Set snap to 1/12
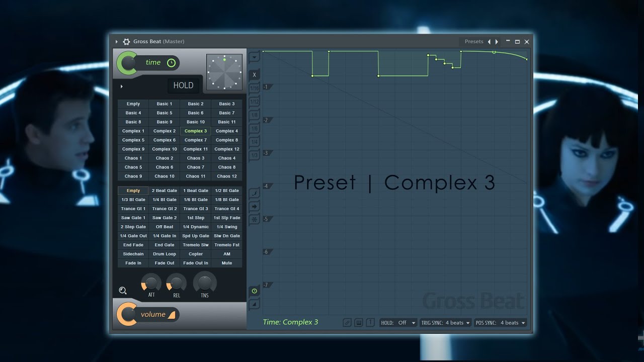Viewport: 644px width, 362px height. coord(254,102)
